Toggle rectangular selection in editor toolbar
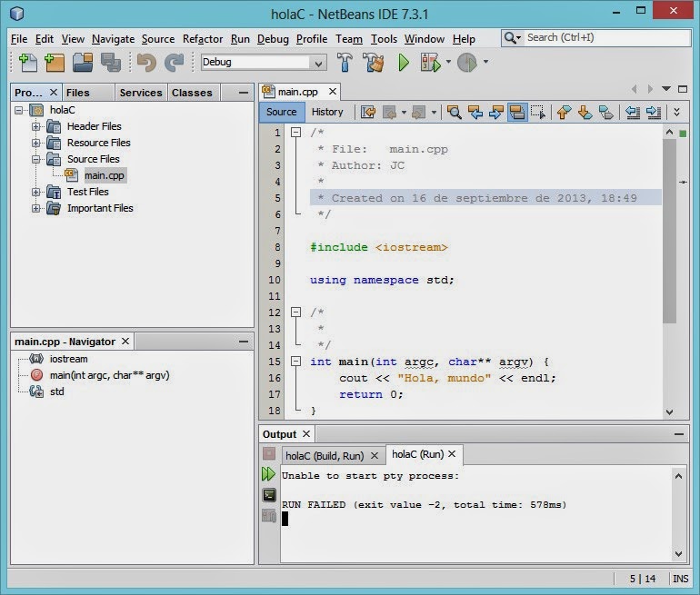 (x=538, y=113)
